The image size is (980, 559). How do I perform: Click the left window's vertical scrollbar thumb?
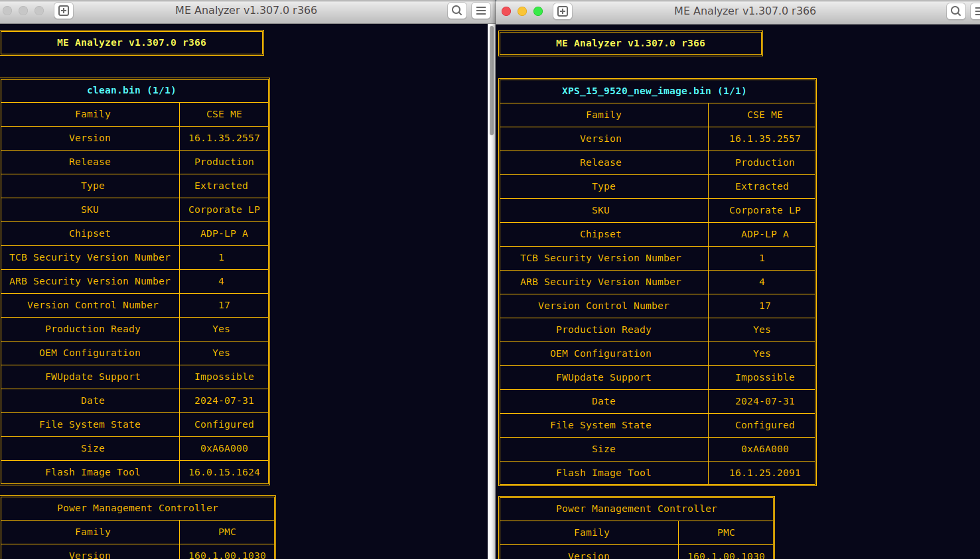(x=492, y=80)
